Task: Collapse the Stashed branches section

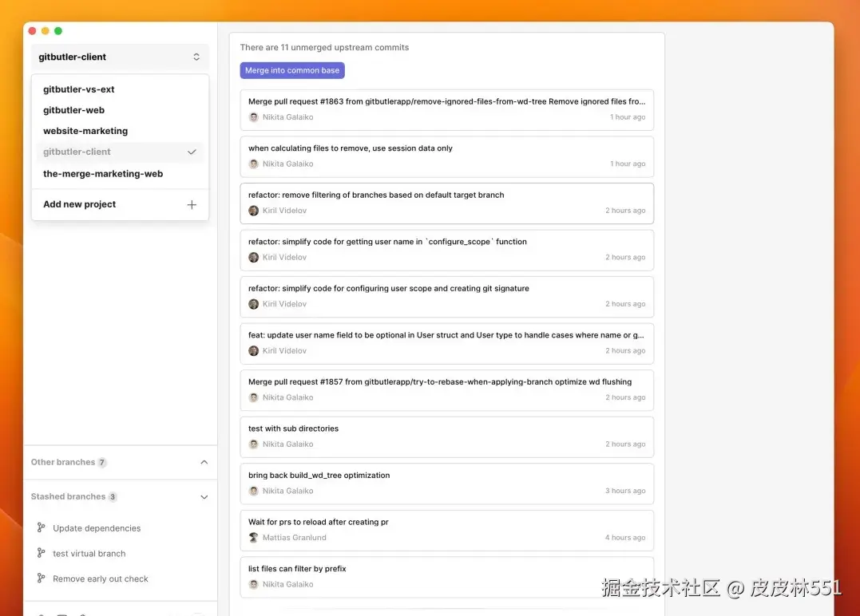Action: click(204, 497)
